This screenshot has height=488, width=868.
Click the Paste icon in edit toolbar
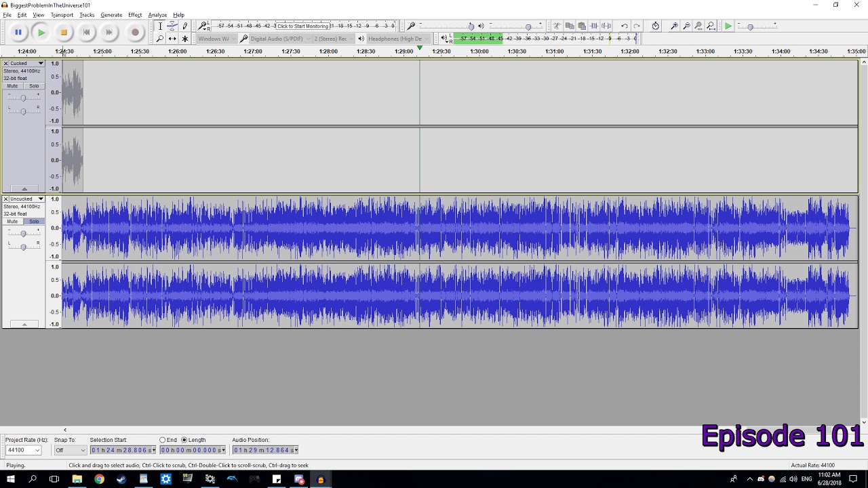coord(582,26)
